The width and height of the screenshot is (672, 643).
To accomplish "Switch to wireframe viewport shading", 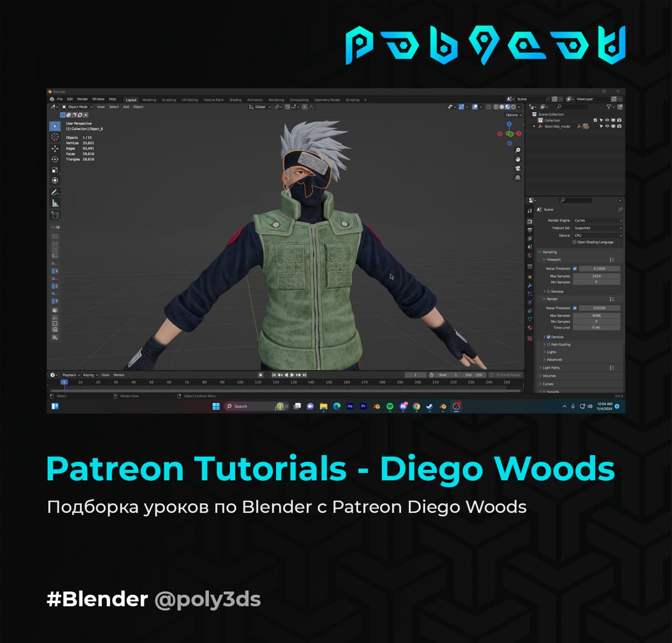I will [496, 107].
